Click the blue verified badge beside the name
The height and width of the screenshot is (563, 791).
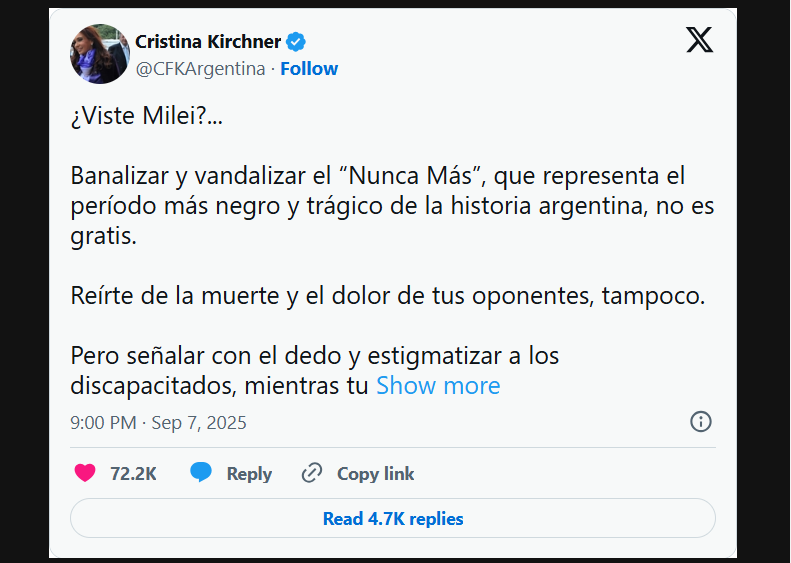point(297,41)
